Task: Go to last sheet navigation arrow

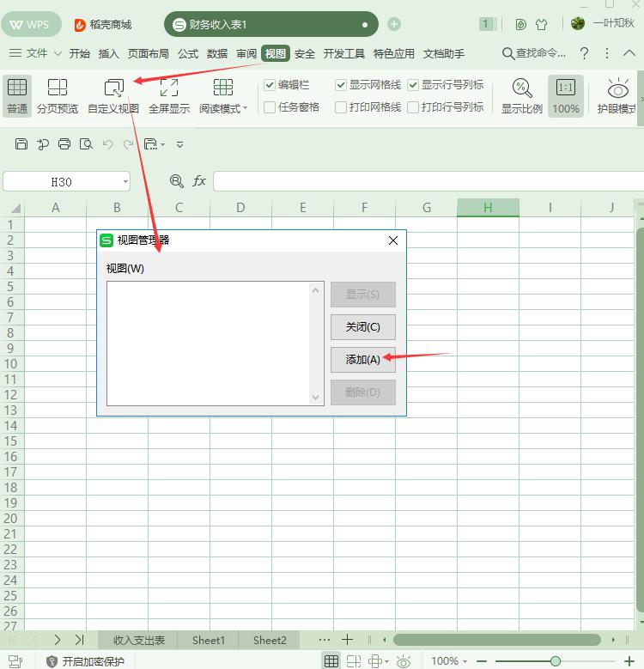Action: pos(79,640)
